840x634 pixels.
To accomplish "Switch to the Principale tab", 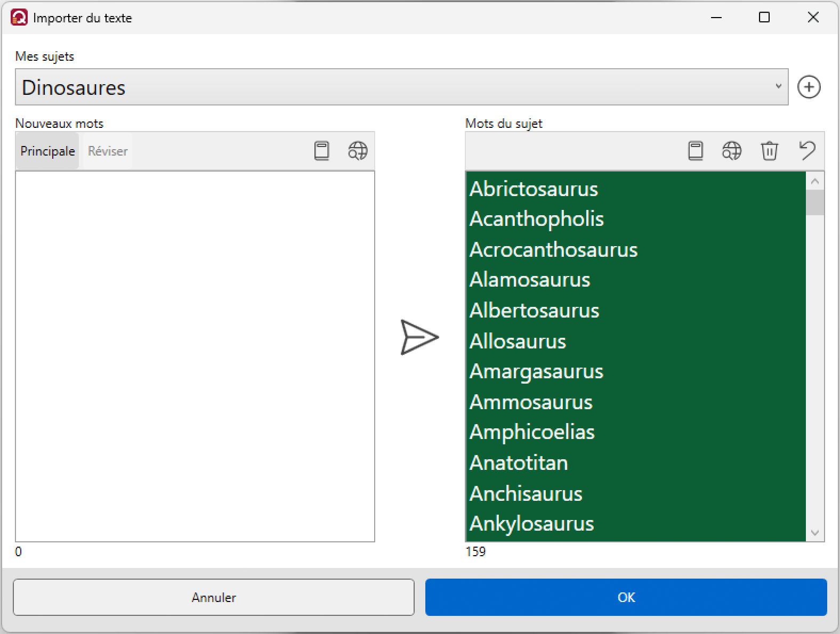I will [47, 151].
